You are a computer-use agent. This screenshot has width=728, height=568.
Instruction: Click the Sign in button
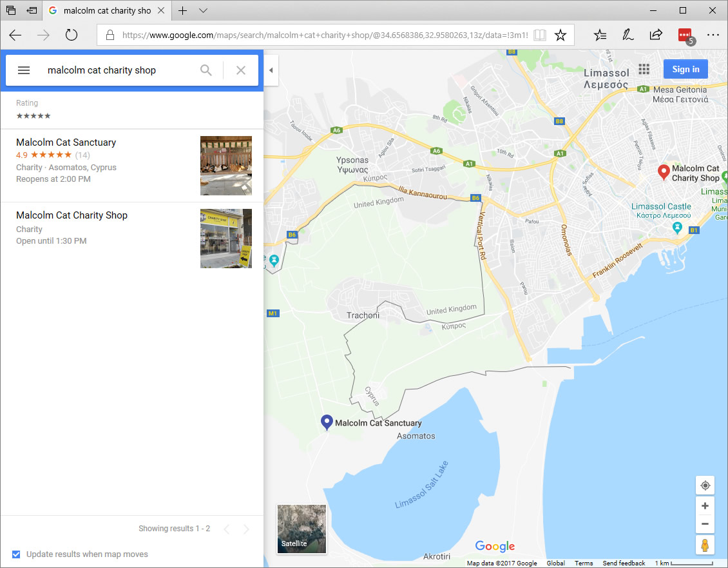pos(685,69)
